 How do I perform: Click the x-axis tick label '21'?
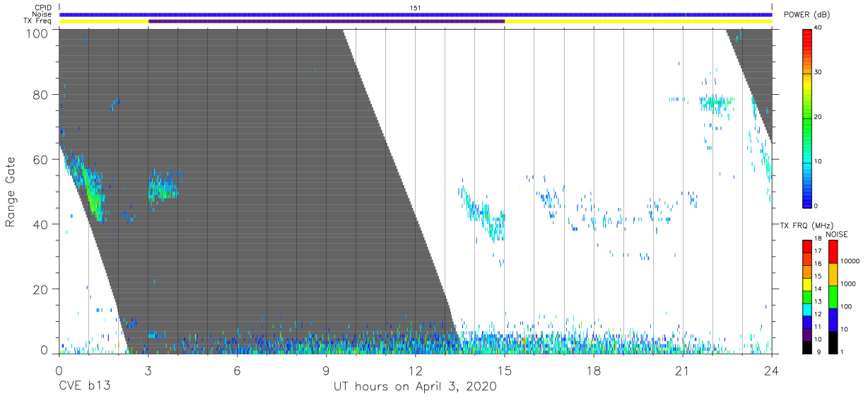(x=683, y=370)
